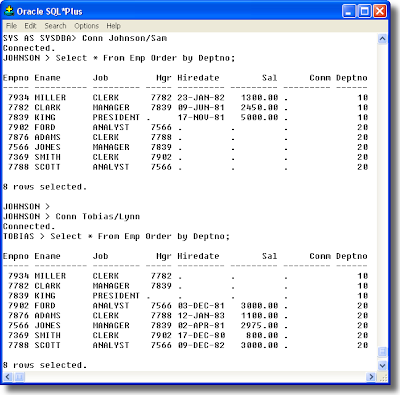Click hiredate 09-JUN-81 for CLARK
This screenshot has width=400, height=395.
click(x=201, y=107)
